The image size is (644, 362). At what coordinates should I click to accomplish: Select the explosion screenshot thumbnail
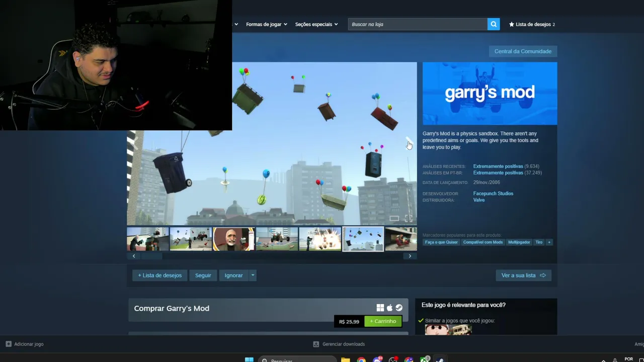320,239
